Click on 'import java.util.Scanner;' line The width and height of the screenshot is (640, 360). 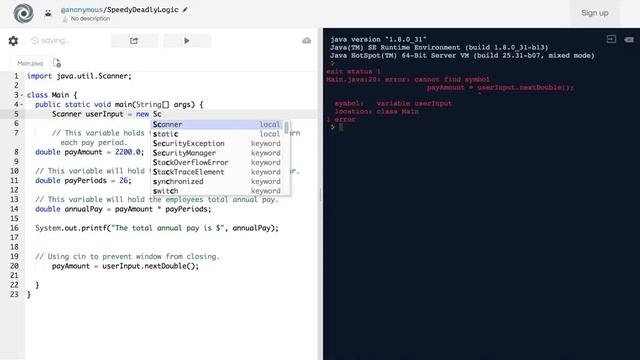79,76
